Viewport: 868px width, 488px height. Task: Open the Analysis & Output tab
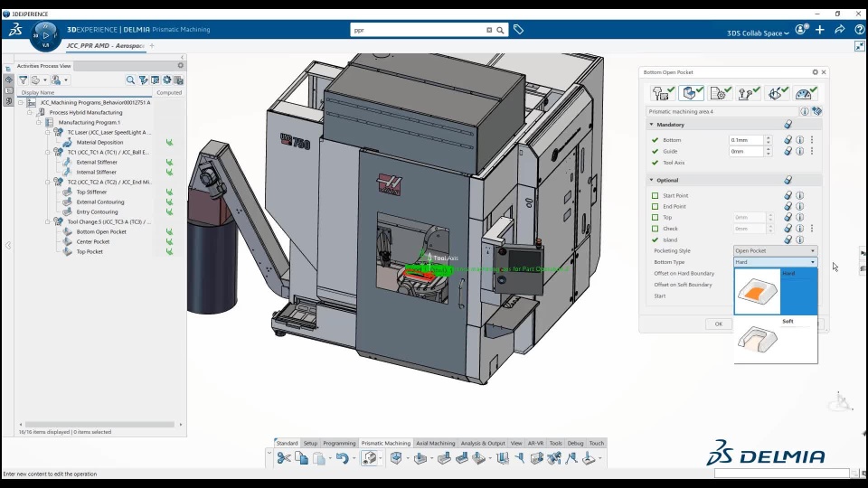tap(483, 444)
